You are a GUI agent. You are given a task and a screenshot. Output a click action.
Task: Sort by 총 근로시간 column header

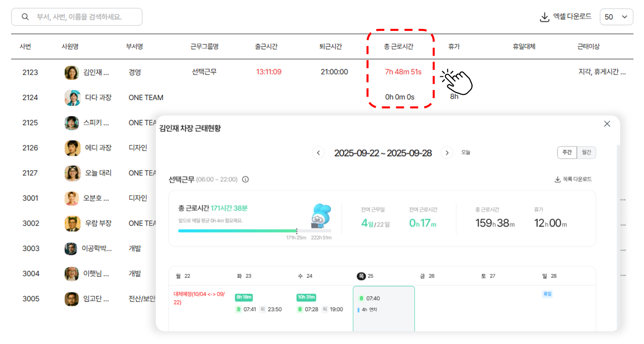[398, 47]
